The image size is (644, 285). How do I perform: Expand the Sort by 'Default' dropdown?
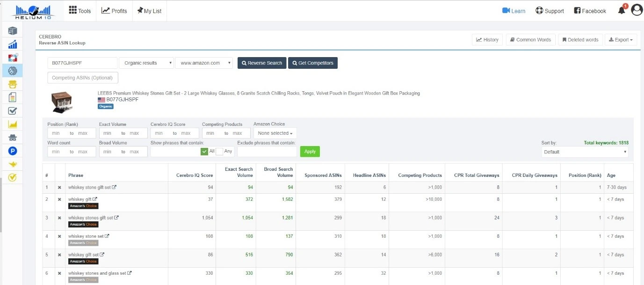coord(585,152)
